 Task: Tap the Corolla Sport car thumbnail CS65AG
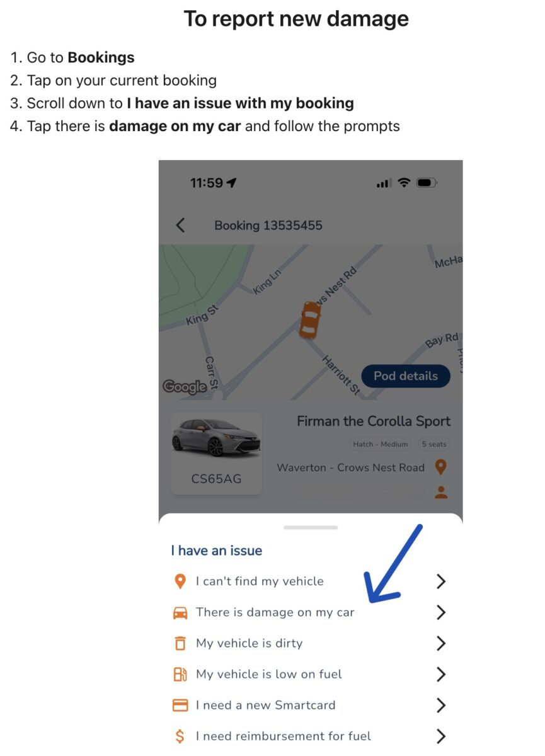point(216,454)
